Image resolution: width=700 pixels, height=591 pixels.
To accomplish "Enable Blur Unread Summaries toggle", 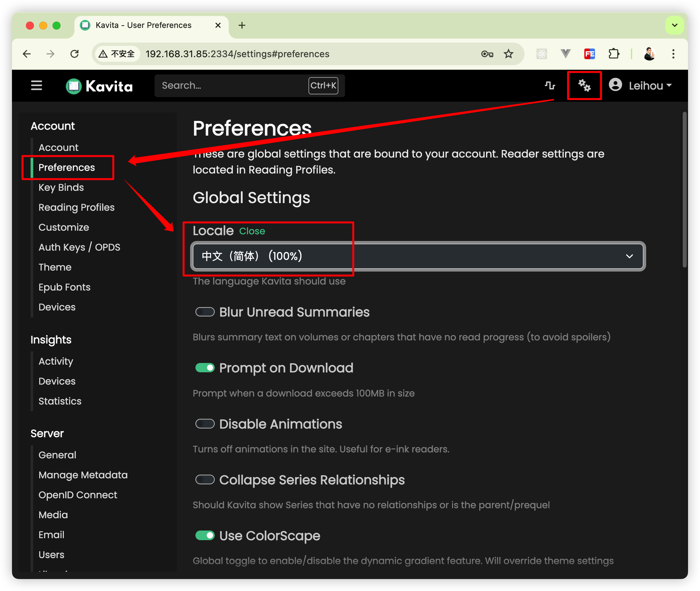I will (x=205, y=312).
